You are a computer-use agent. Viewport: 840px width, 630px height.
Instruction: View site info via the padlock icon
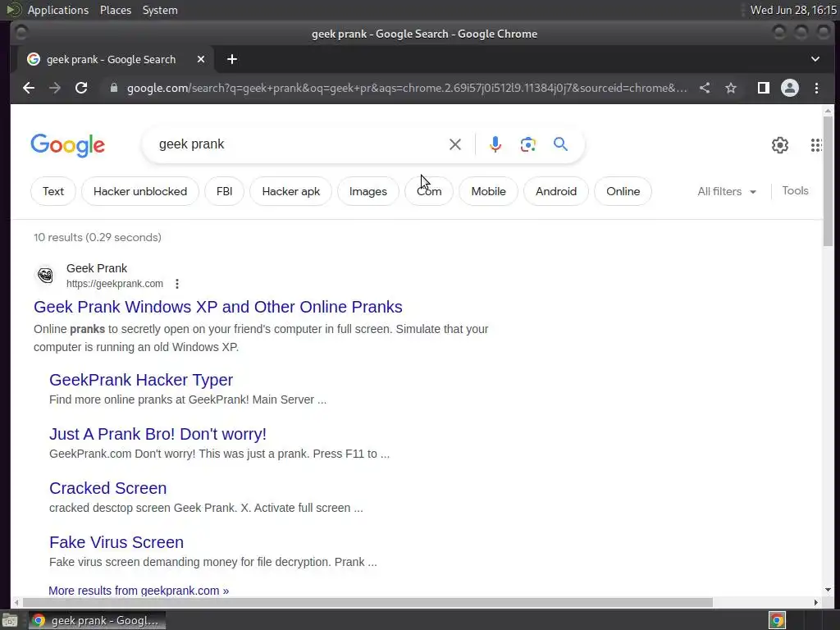click(x=113, y=88)
